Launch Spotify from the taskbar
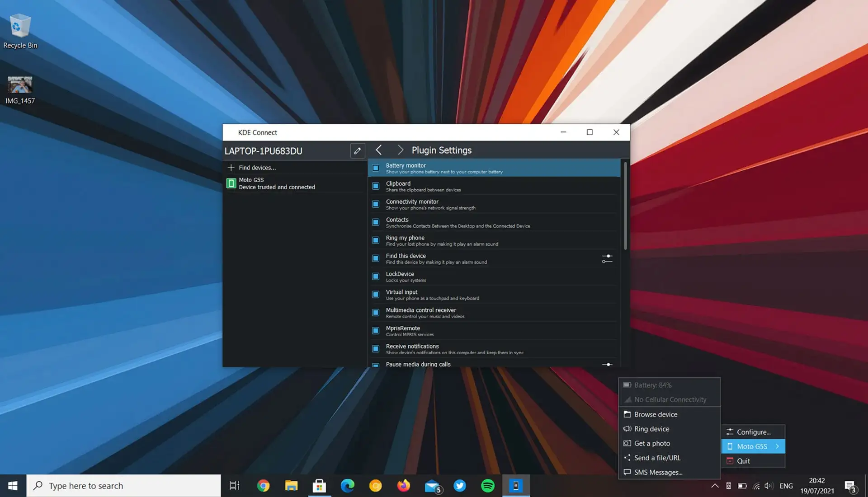Image resolution: width=868 pixels, height=497 pixels. (x=488, y=485)
